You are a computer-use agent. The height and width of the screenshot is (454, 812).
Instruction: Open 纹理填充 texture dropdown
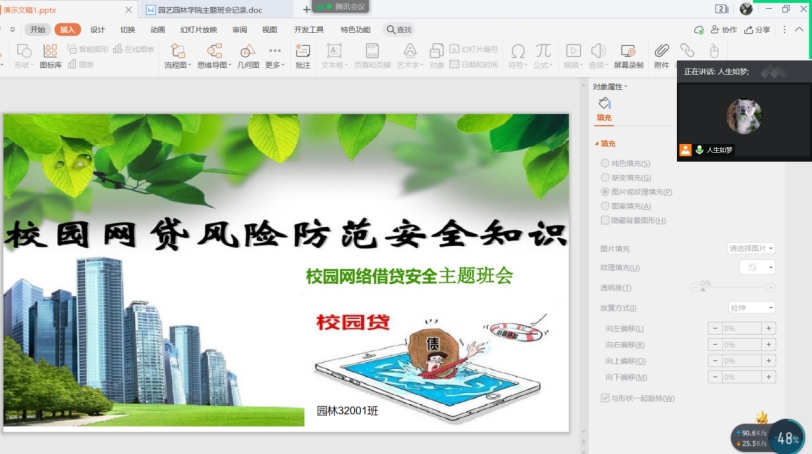point(757,267)
